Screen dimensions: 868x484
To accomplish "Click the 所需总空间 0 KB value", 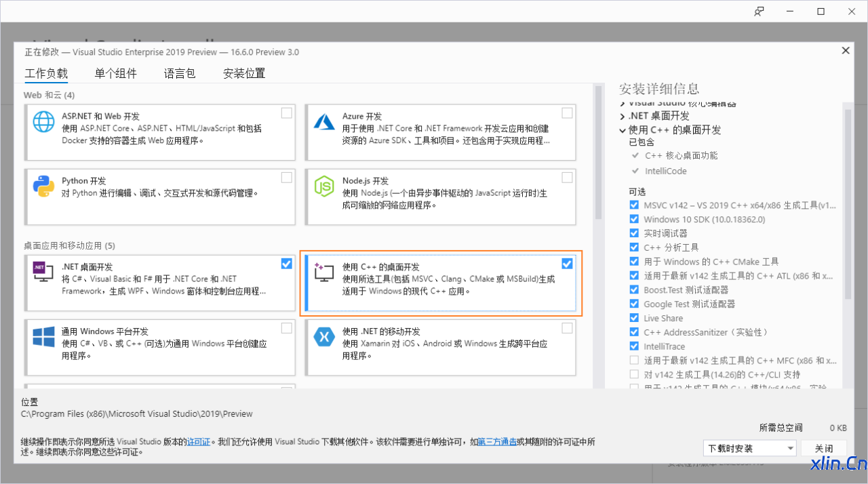I will point(838,428).
